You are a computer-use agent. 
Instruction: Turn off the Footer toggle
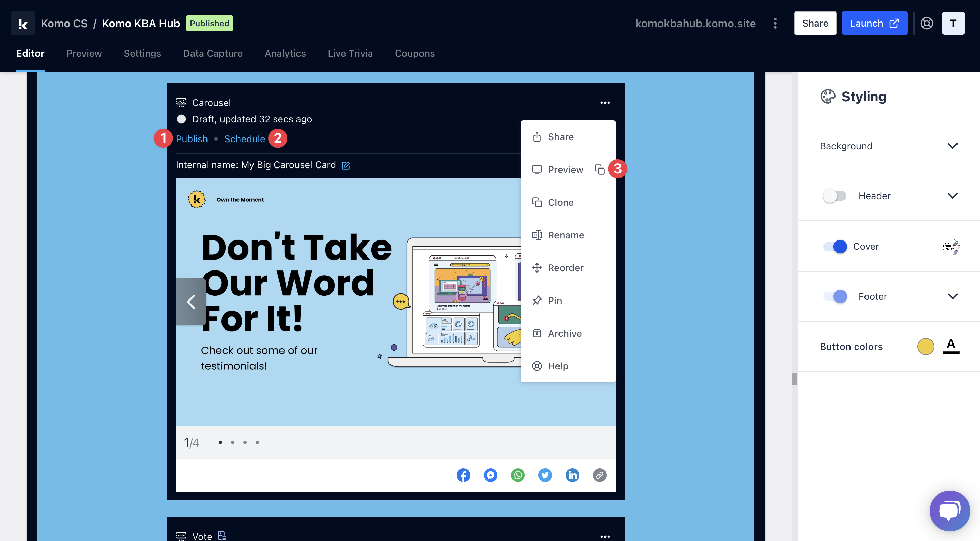(835, 296)
